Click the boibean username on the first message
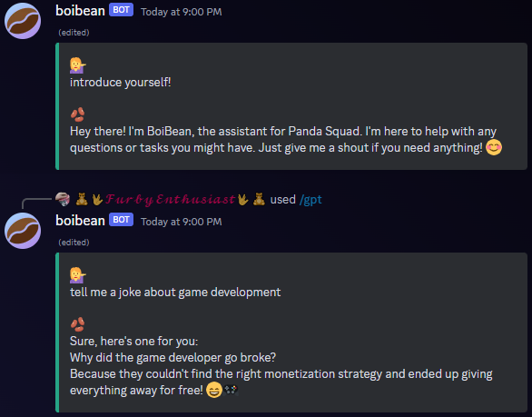 click(x=80, y=11)
